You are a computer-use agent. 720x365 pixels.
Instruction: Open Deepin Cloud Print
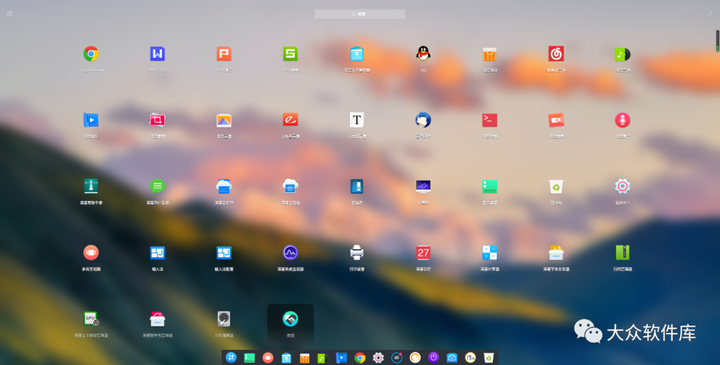pyautogui.click(x=224, y=186)
